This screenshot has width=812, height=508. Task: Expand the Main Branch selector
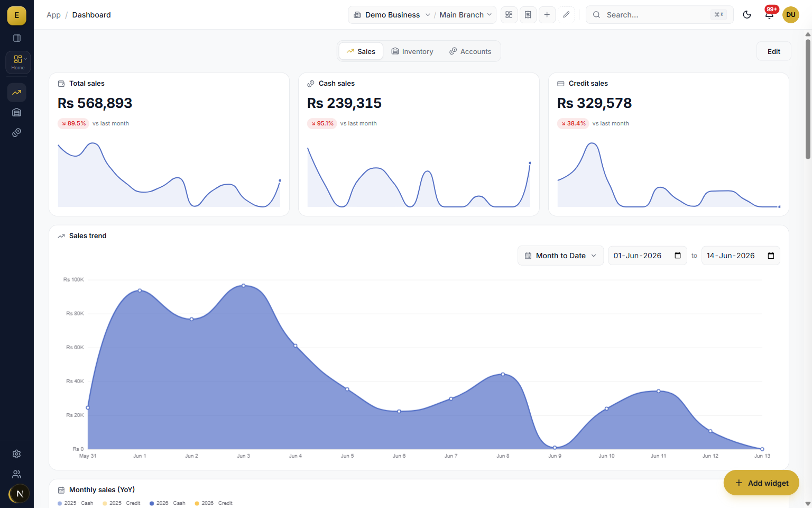(466, 15)
